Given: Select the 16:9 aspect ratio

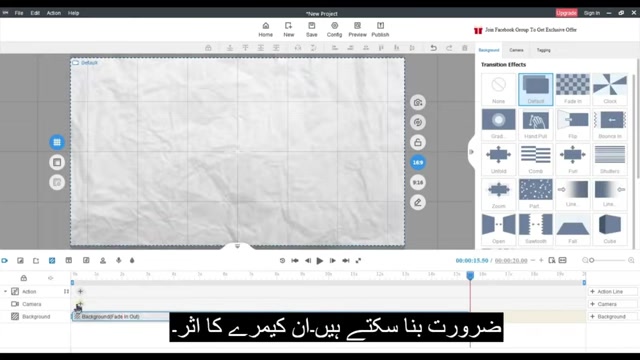Looking at the screenshot, I should (x=418, y=162).
